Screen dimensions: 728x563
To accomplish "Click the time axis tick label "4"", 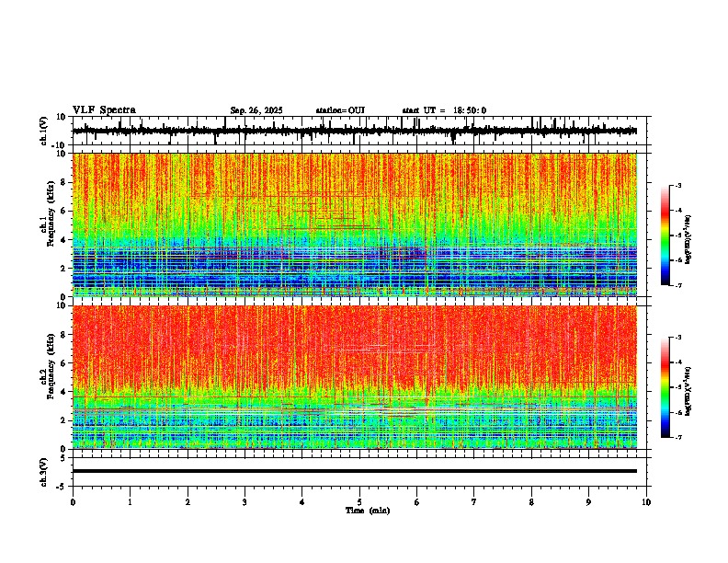I will [x=302, y=502].
